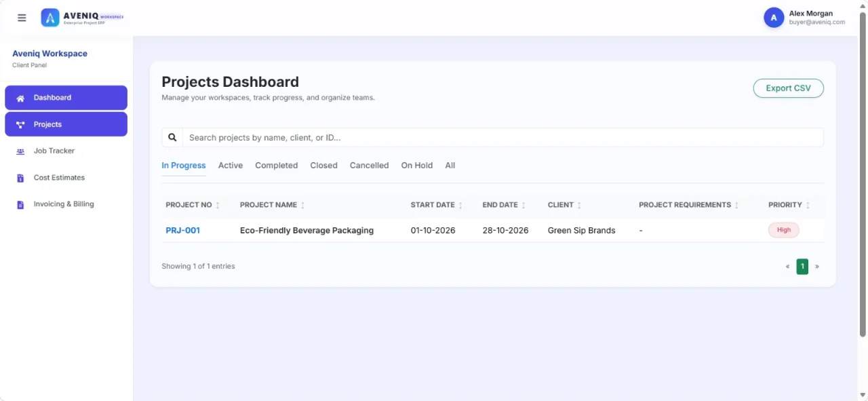Click the search magnifier icon
868x401 pixels.
click(x=172, y=137)
